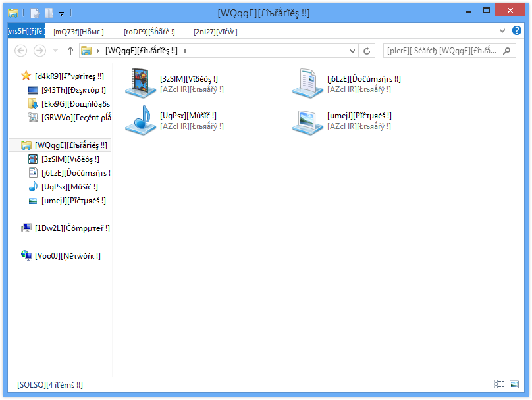Refresh the Libraries view
532x400 pixels.
367,51
